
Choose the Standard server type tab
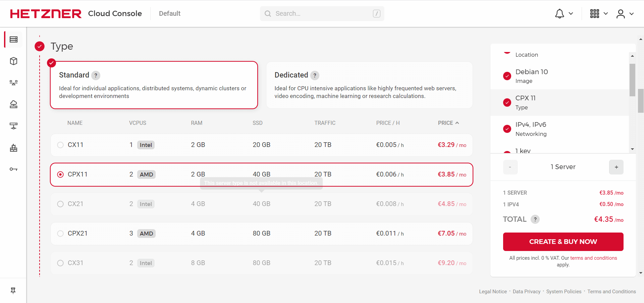(x=154, y=85)
